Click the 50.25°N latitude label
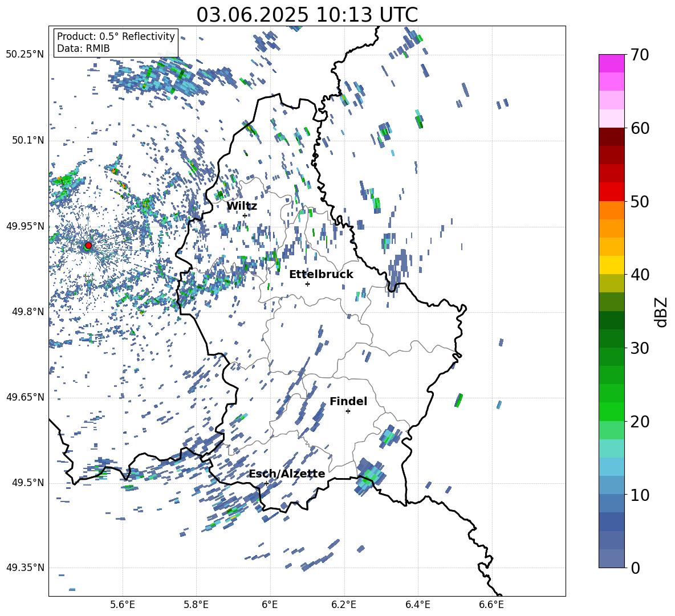The height and width of the screenshot is (616, 675). pos(25,55)
